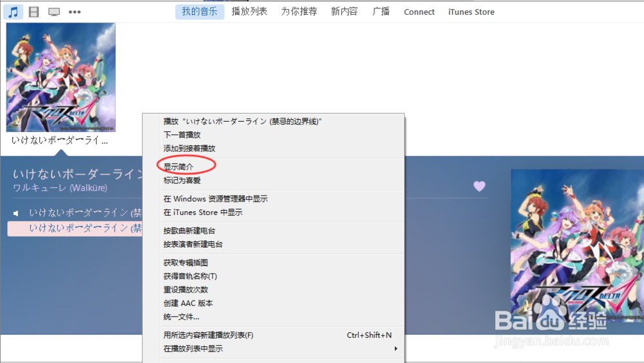The width and height of the screenshot is (644, 363).
Task: Click the purple heart love icon
Action: pos(479,187)
